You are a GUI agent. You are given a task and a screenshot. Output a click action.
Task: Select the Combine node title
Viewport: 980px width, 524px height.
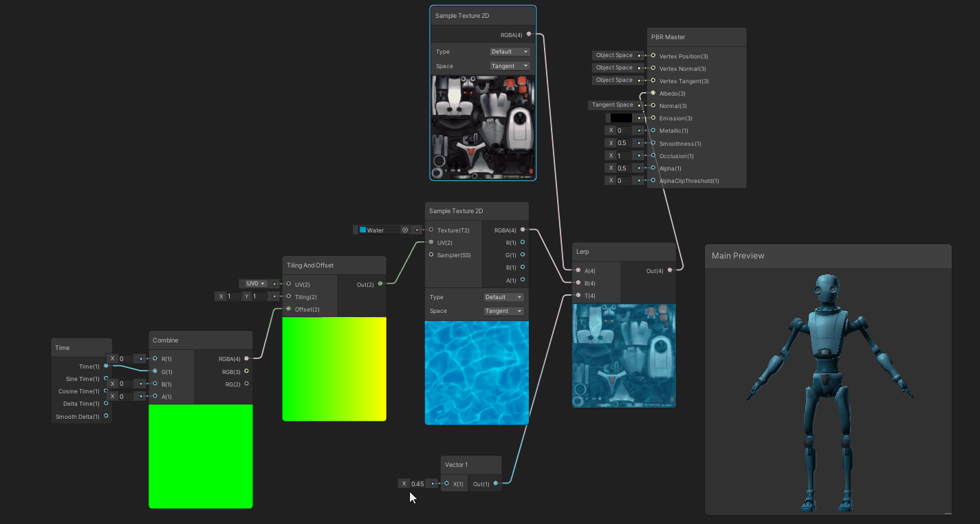(x=165, y=340)
